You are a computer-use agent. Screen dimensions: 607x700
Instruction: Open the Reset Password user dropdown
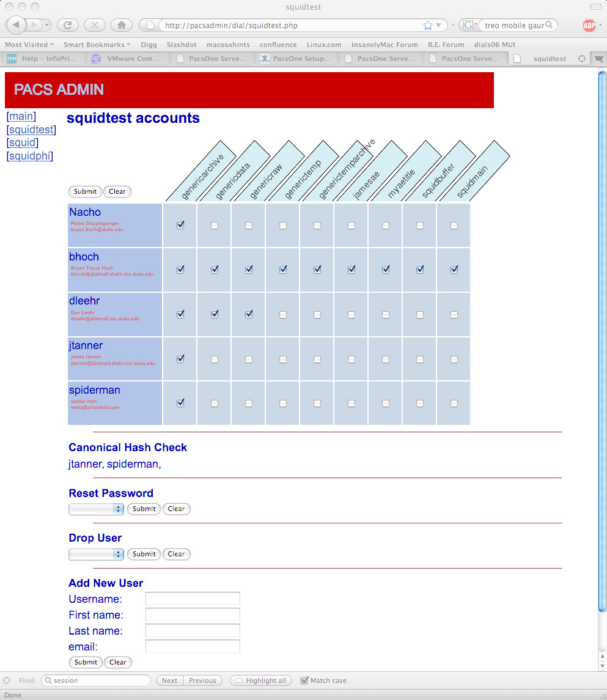tap(96, 509)
